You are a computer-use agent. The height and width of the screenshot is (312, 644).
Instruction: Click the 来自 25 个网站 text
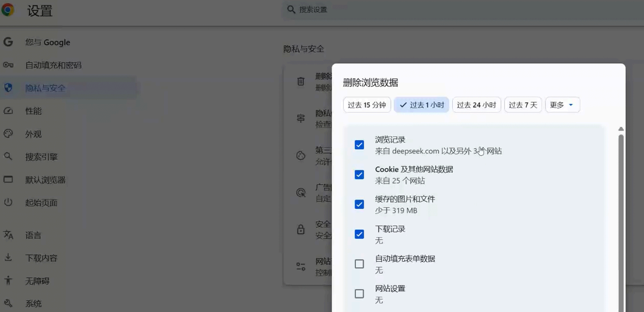[400, 180]
